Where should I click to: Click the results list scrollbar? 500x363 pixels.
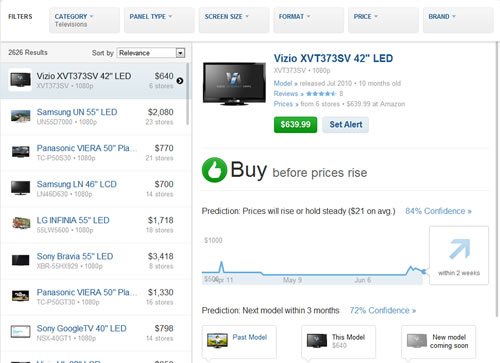(x=188, y=94)
